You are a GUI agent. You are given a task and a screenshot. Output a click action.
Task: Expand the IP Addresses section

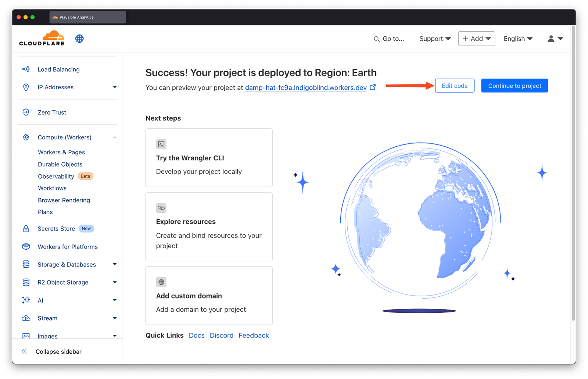click(115, 87)
